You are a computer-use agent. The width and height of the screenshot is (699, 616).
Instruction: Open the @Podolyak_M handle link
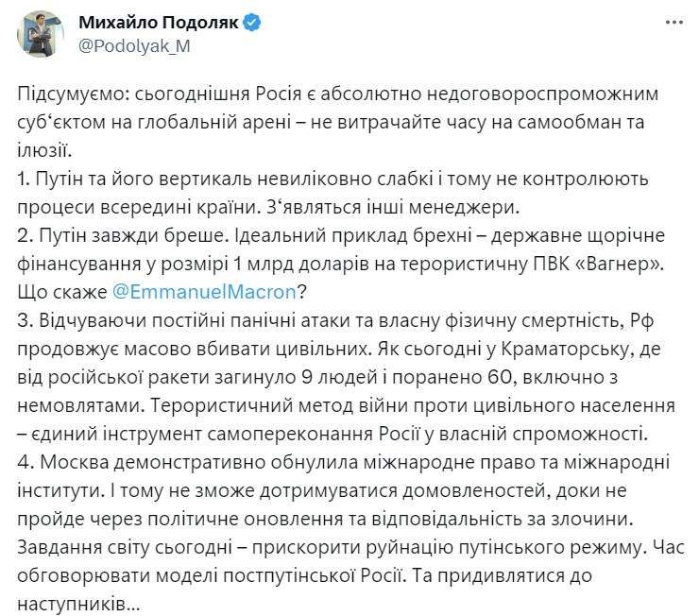(135, 46)
